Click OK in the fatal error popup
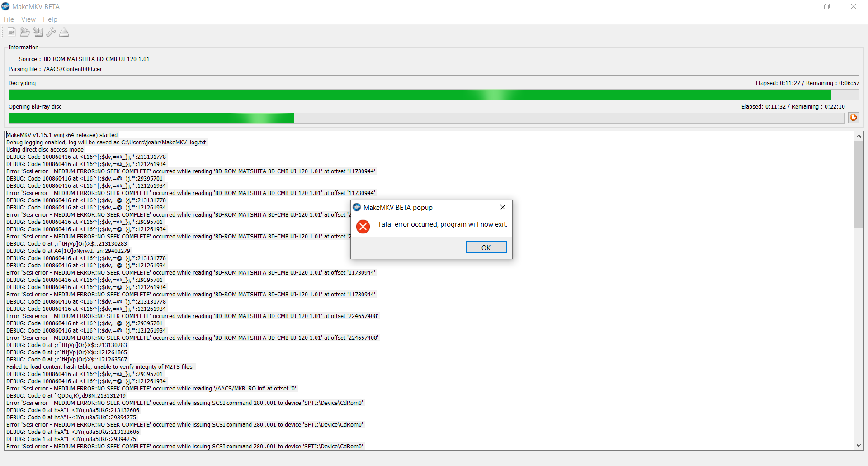This screenshot has height=466, width=868. click(486, 247)
